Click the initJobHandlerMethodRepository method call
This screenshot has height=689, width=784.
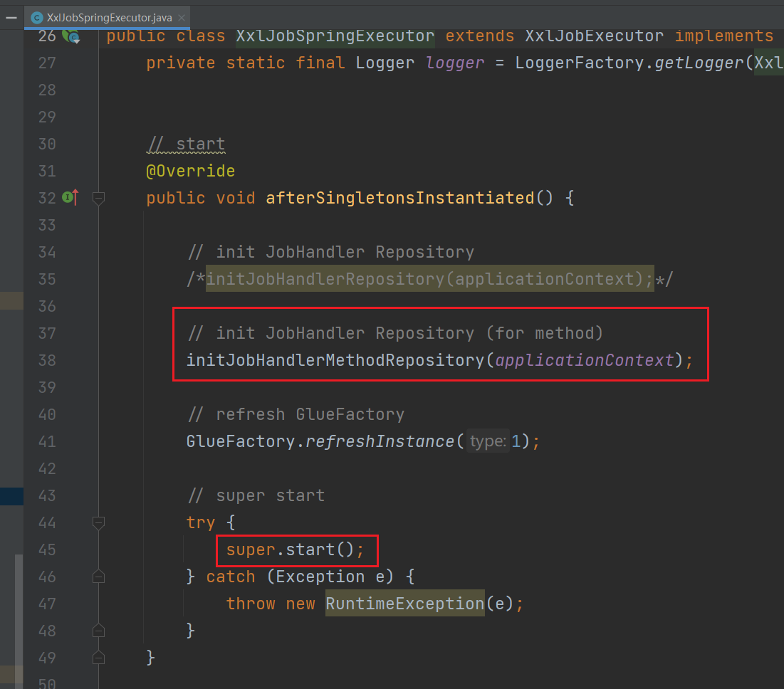pyautogui.click(x=335, y=360)
